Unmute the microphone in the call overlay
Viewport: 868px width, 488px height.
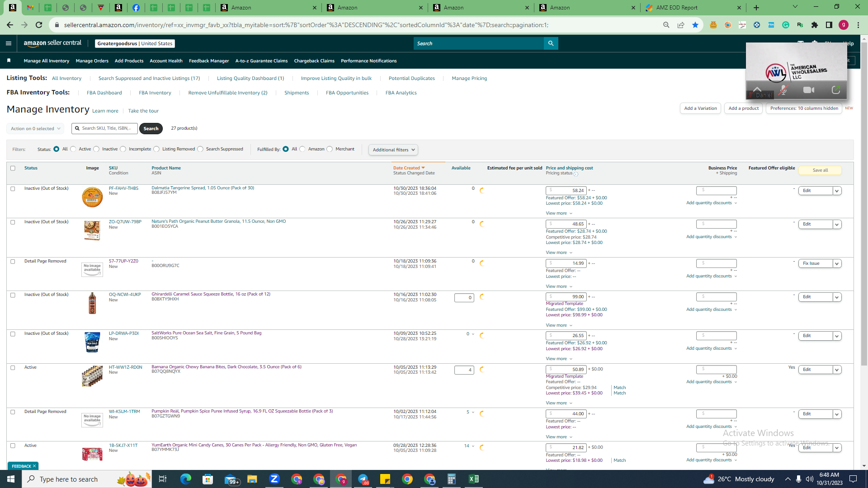(783, 90)
